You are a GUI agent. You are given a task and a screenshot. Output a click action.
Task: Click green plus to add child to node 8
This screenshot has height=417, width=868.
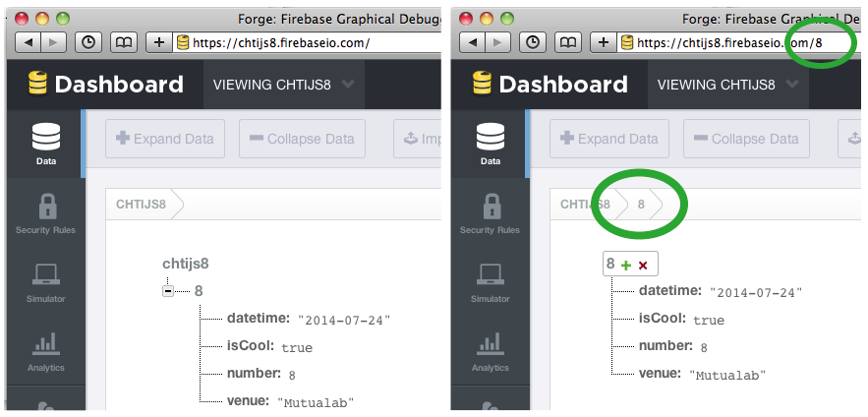(x=626, y=266)
